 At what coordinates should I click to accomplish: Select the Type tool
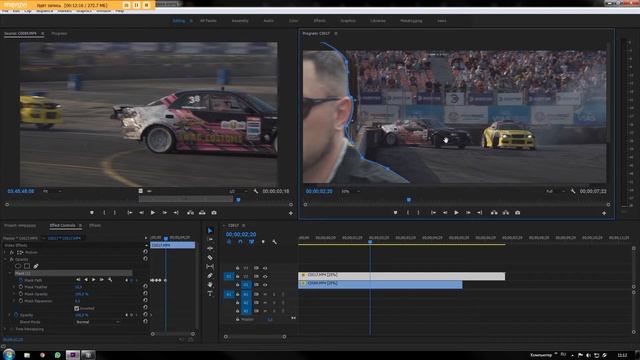pos(210,293)
